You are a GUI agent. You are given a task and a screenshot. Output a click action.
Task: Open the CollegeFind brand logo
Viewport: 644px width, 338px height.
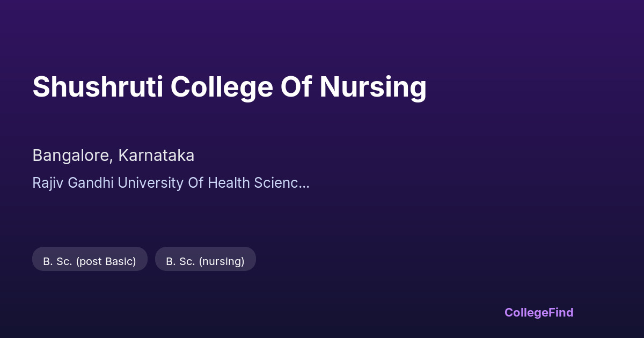pos(538,312)
